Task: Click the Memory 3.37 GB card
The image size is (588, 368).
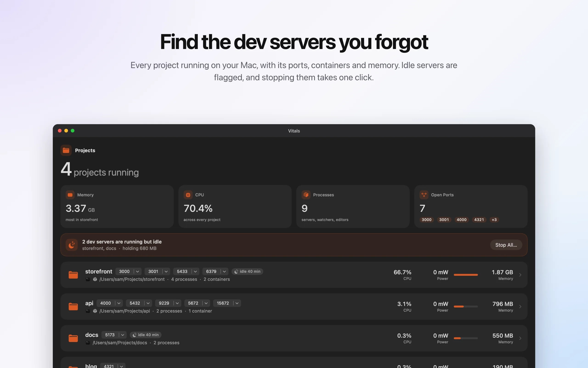Action: click(117, 206)
